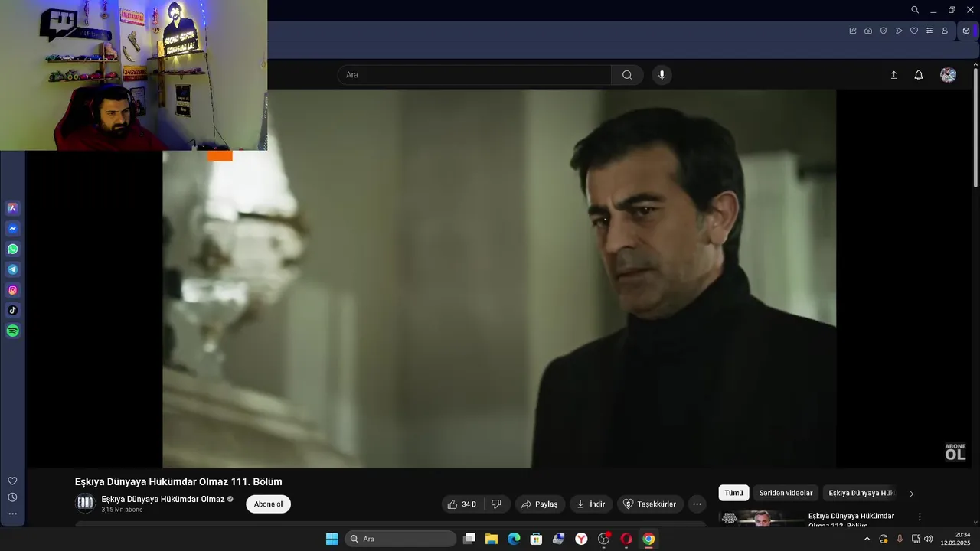Open Opera easy setup sliders icon
This screenshot has height=551, width=980.
click(x=929, y=31)
